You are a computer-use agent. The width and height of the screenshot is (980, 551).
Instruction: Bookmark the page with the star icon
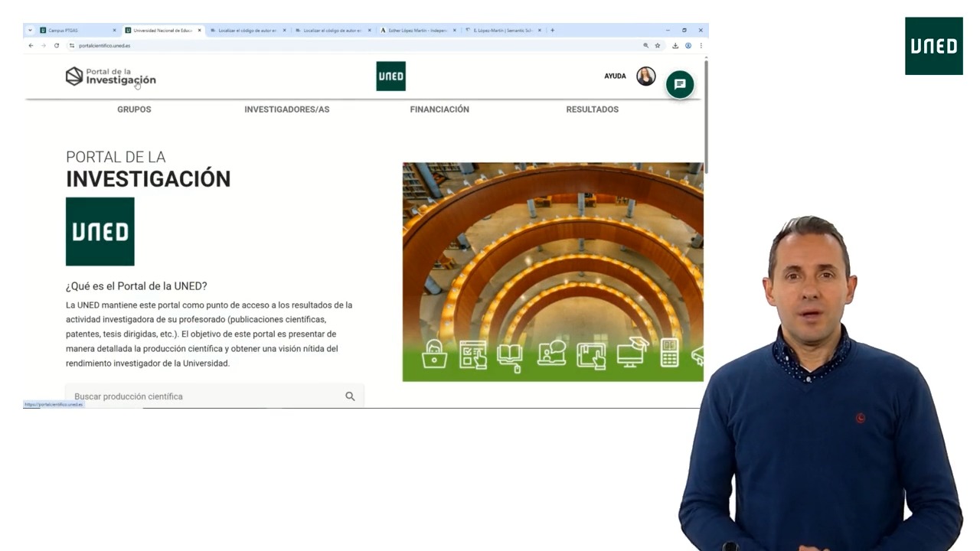point(658,45)
